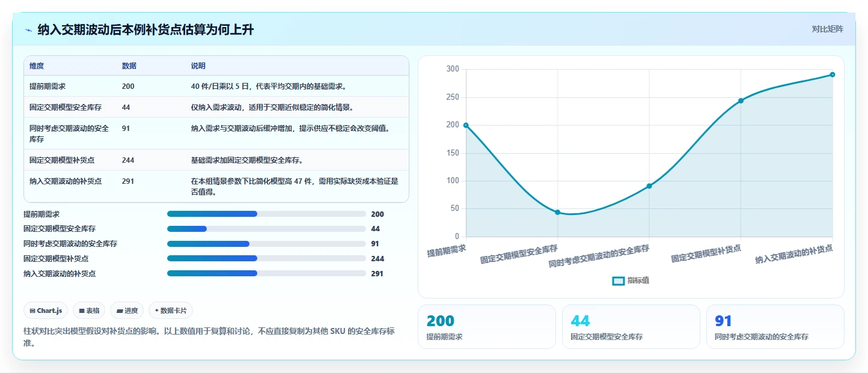Open the 44 固定交期模型安全库存 data card
Screen dimensions: 868x373
click(631, 327)
